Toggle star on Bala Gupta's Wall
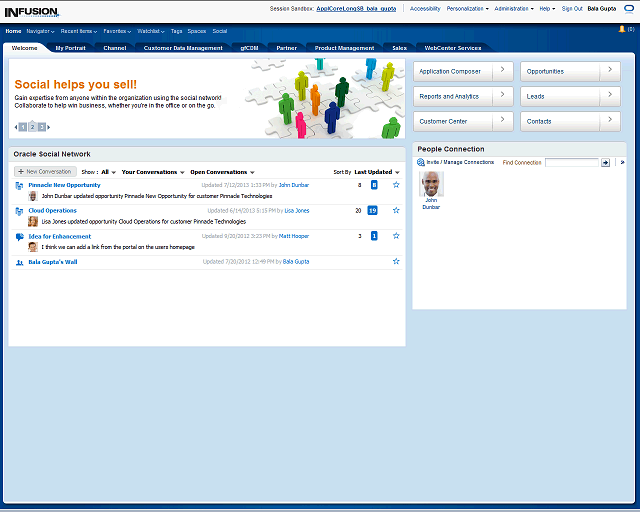The image size is (640, 512). (396, 261)
